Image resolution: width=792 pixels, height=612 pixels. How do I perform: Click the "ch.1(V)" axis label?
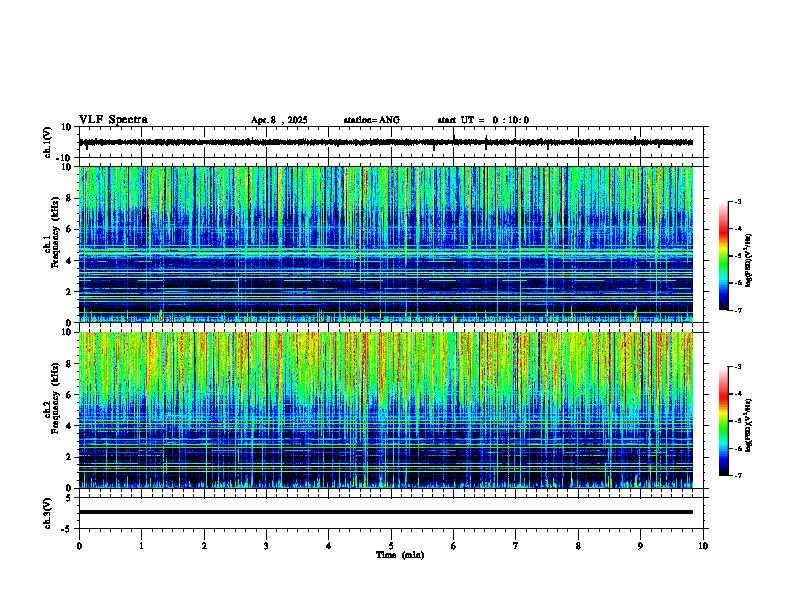point(47,142)
